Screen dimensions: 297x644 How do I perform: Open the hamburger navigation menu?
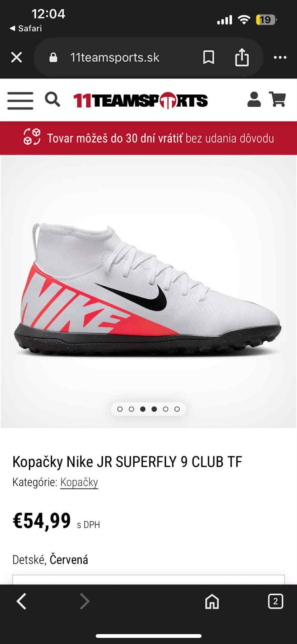point(20,100)
